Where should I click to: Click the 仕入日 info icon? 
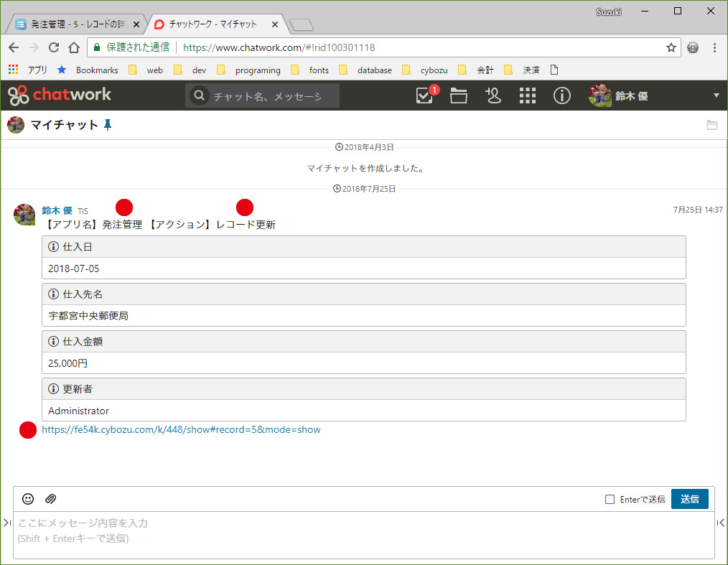tap(53, 246)
